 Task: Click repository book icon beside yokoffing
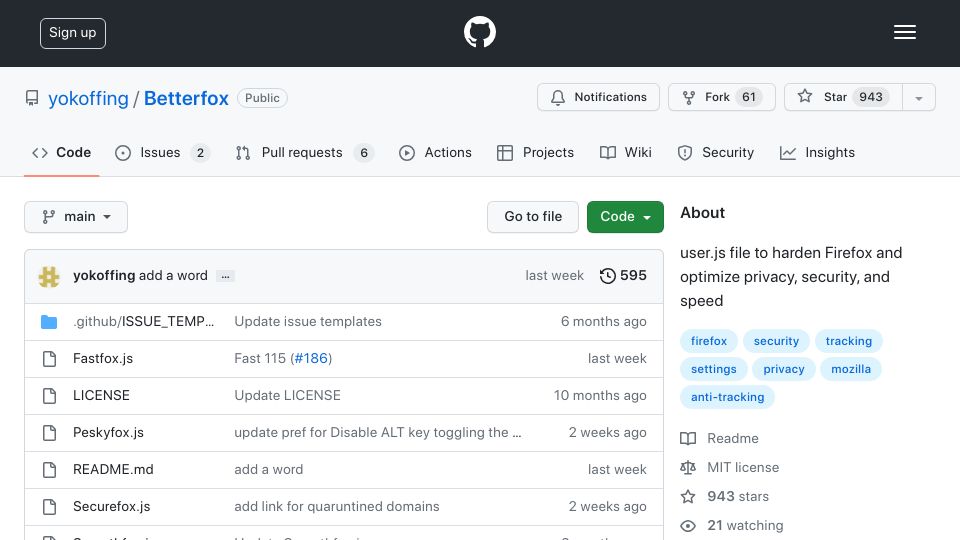point(32,98)
